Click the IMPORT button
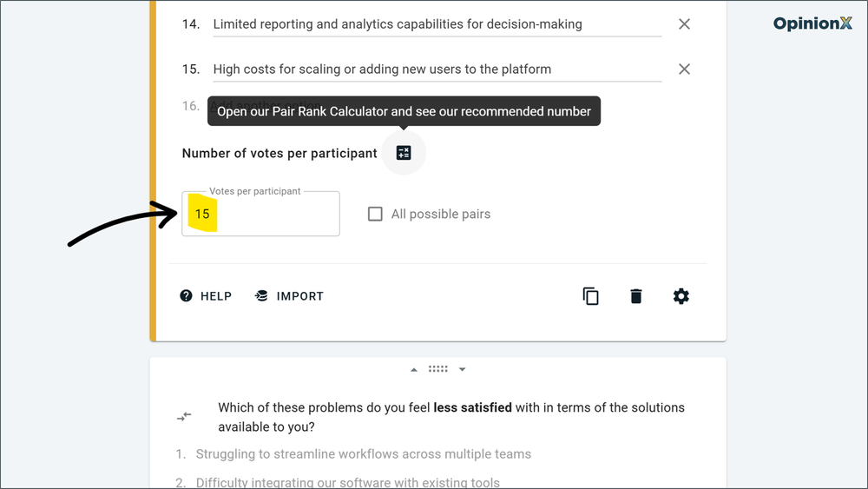This screenshot has height=489, width=868. click(289, 296)
